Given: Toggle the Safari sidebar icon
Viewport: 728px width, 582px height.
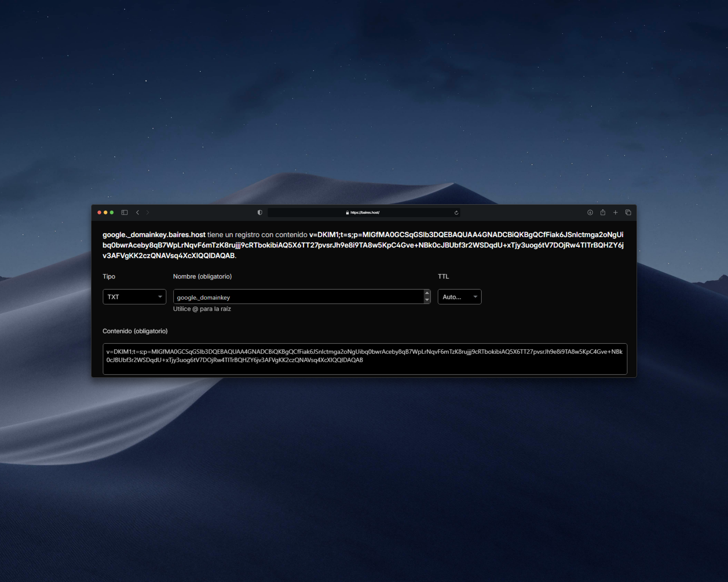Looking at the screenshot, I should 124,213.
